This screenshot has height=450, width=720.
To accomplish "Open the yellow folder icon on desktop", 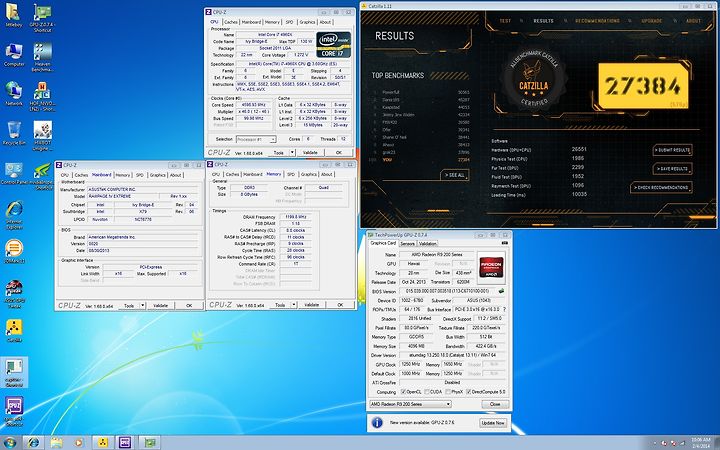I will pos(13,15).
